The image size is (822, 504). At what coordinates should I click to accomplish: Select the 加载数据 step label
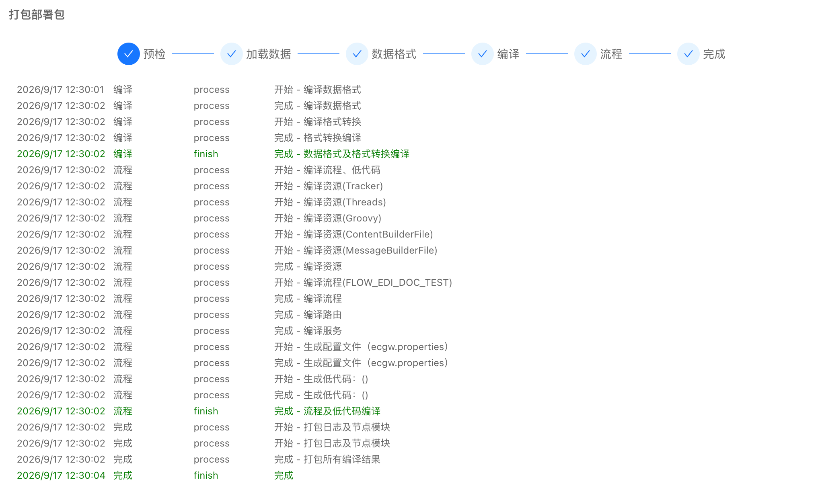pos(269,54)
